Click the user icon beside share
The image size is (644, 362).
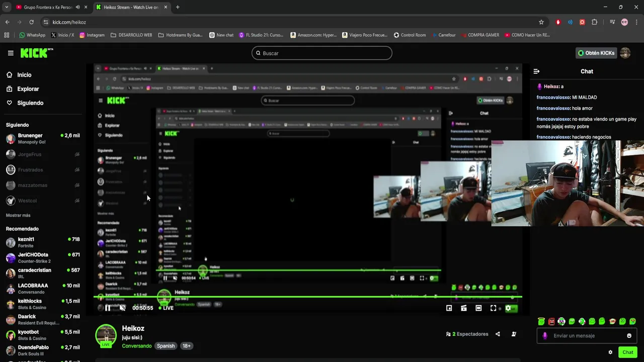tap(514, 334)
